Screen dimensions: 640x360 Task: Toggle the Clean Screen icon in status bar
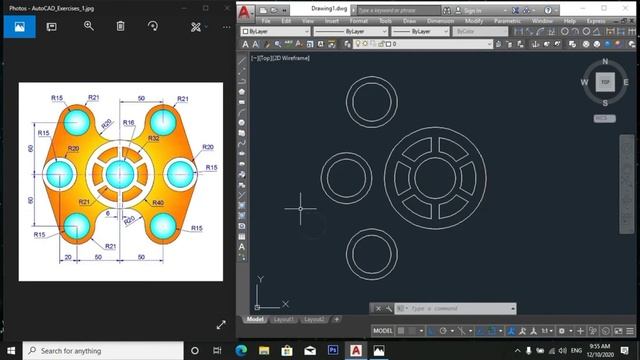click(x=619, y=331)
